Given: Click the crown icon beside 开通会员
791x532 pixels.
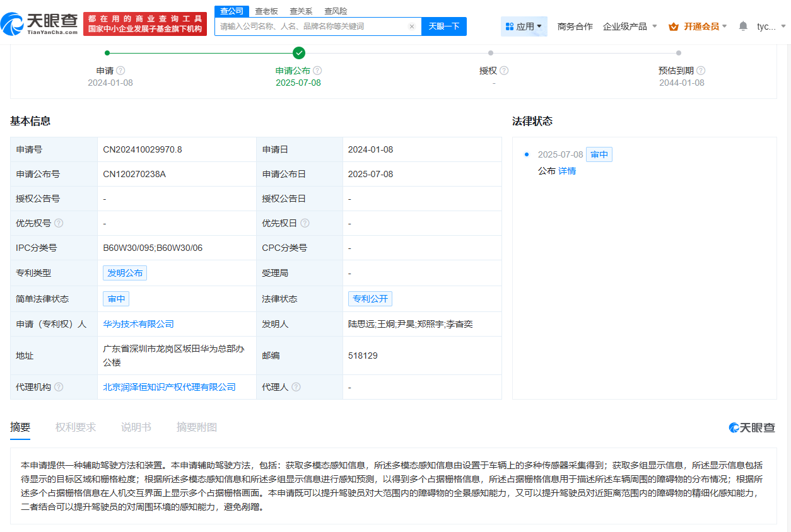Looking at the screenshot, I should click(x=674, y=26).
